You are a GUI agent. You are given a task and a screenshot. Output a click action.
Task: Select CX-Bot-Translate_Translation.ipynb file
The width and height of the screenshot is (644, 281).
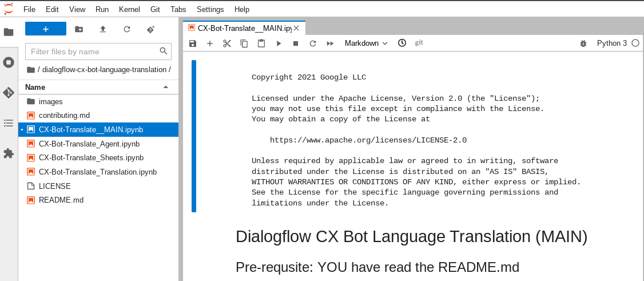[98, 172]
